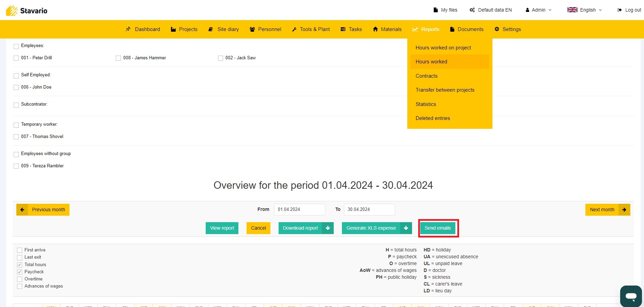Image resolution: width=644 pixels, height=307 pixels.
Task: Click the To date field
Action: (x=370, y=210)
